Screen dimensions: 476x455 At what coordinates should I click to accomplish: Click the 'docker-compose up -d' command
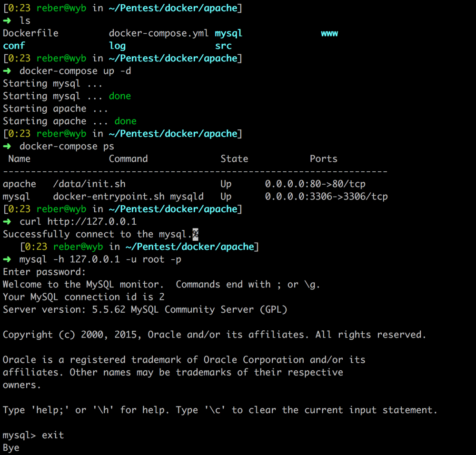[x=75, y=71]
